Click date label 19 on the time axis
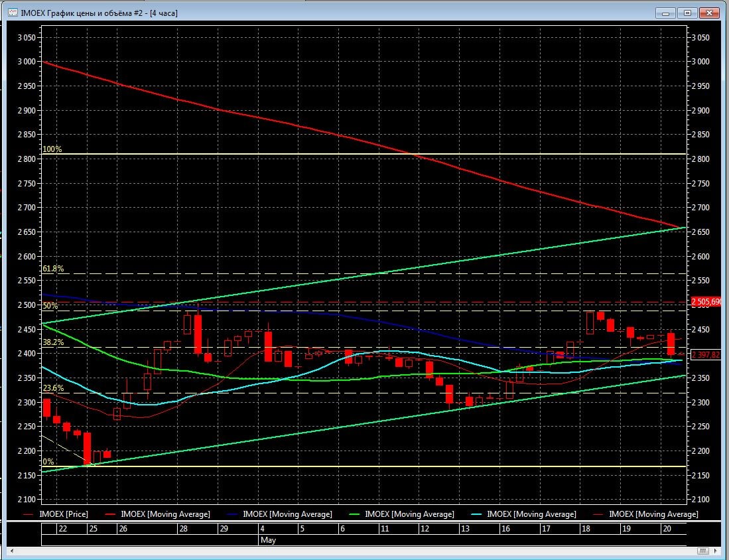The image size is (729, 560). [627, 529]
